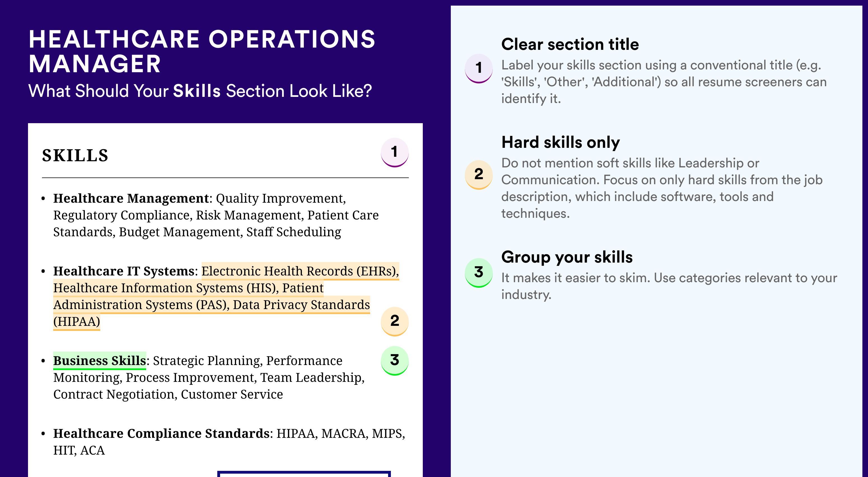868x477 pixels.
Task: Click the purple number 1 badge beside SKILLS
Action: point(395,152)
